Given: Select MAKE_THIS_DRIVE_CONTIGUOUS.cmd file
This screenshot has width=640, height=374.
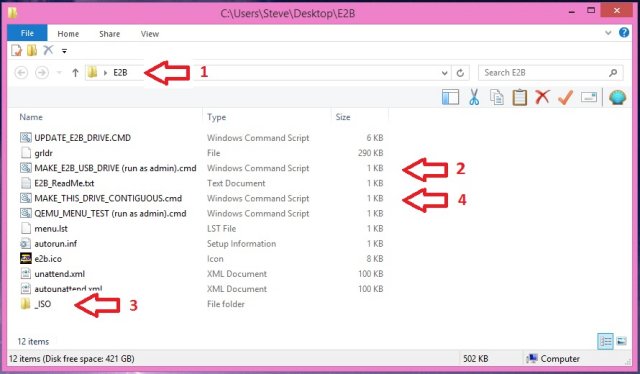Looking at the screenshot, I should coord(108,198).
